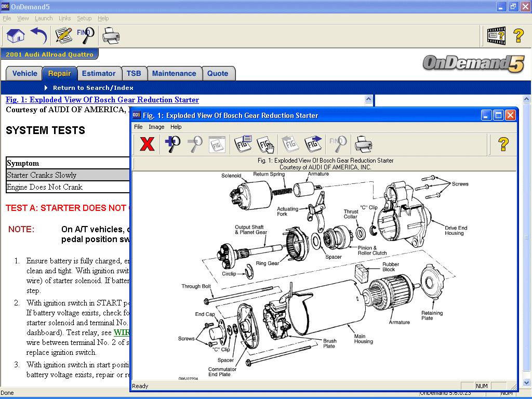The width and height of the screenshot is (532, 399).
Task: Open the Setup menu
Action: (84, 18)
